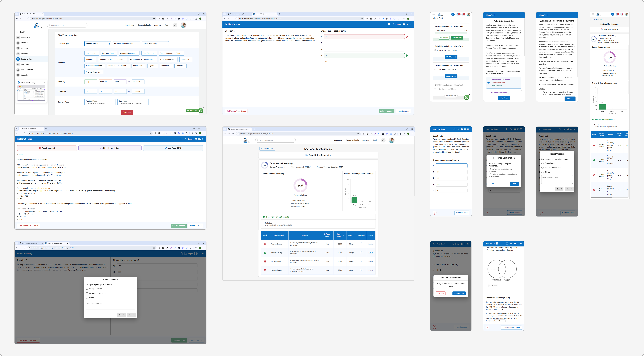Select Wrong Question radio in desktop Report Question dialog
Screen dimensions: 644x356
(x=87, y=289)
